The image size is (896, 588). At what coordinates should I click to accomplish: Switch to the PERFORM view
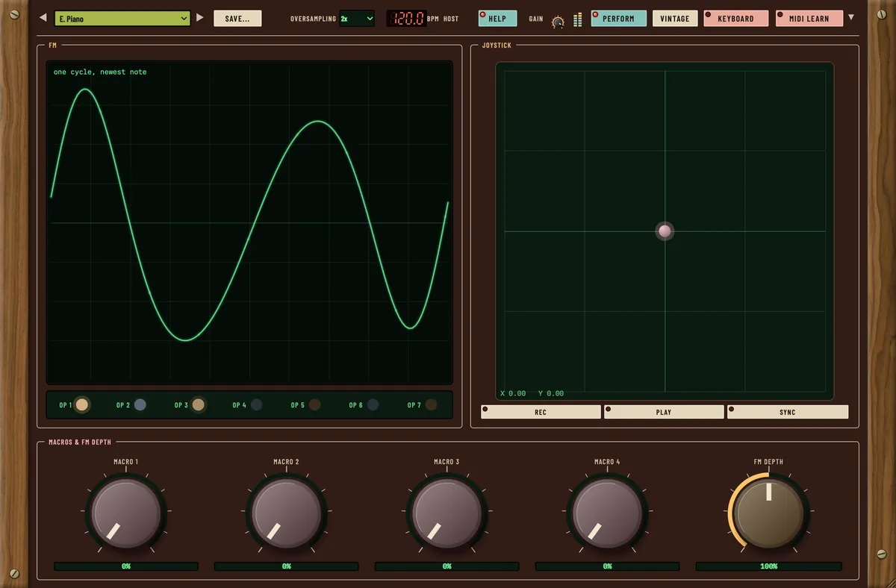click(618, 19)
